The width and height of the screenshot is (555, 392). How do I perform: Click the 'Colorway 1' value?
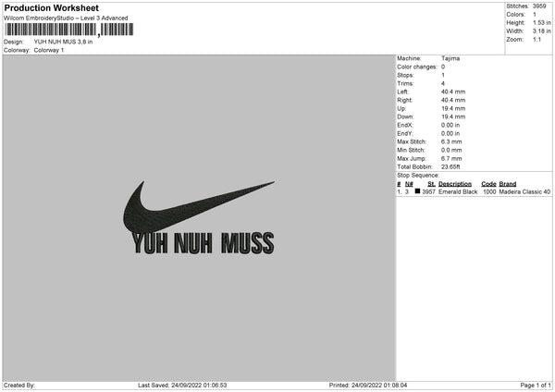[49, 50]
